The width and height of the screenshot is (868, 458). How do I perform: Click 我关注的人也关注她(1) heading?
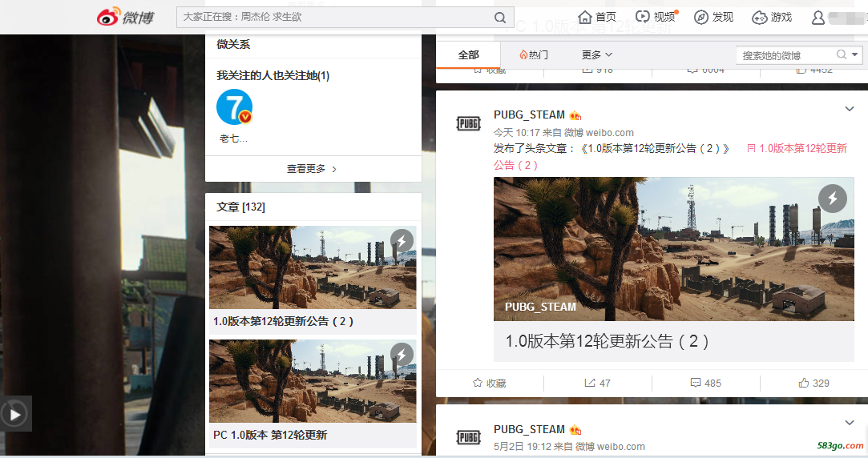[x=273, y=76]
